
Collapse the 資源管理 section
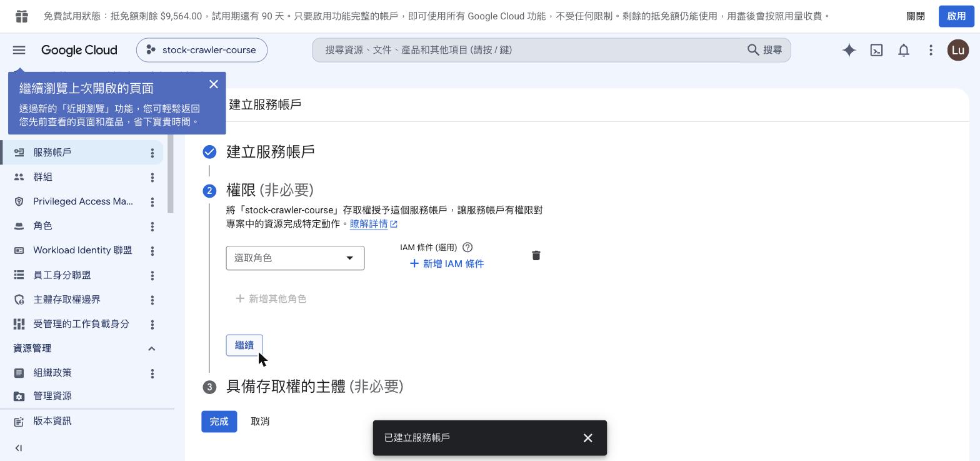151,348
